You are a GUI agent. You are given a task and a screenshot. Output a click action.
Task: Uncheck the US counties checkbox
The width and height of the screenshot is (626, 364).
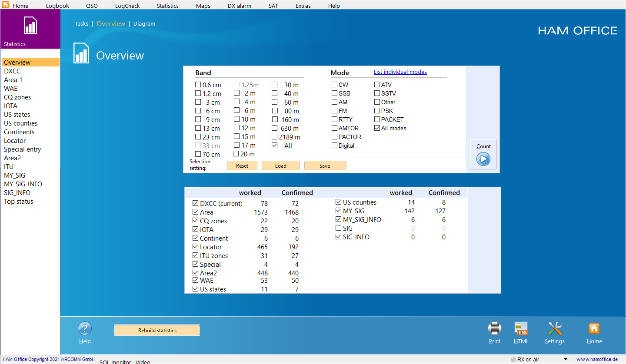coord(338,202)
